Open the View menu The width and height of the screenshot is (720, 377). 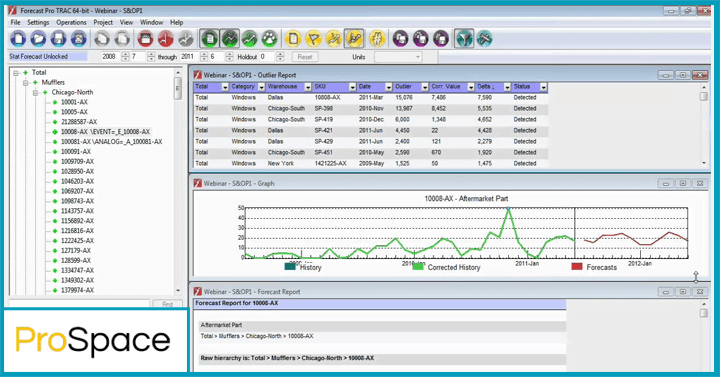pyautogui.click(x=126, y=22)
